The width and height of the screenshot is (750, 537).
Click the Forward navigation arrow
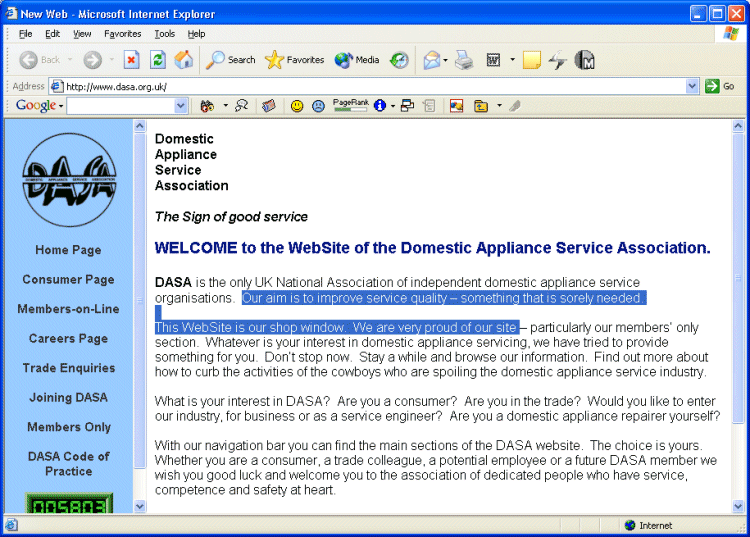[92, 60]
